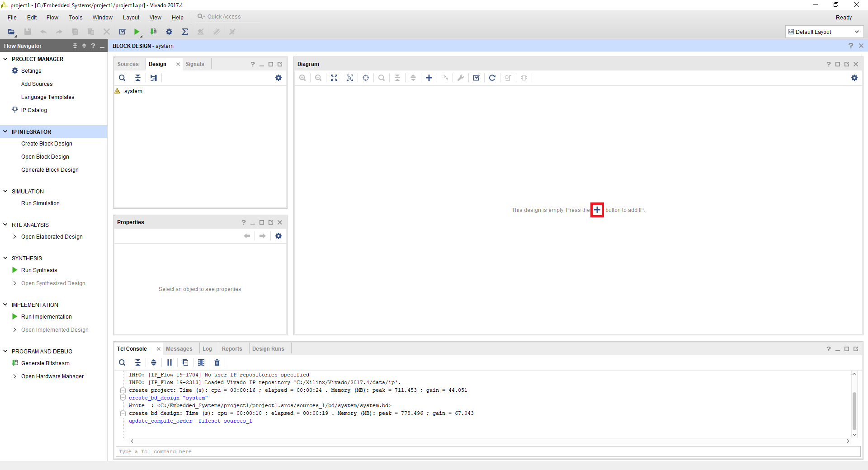Click the center/crosshair icon in Diagram toolbar
This screenshot has width=868, height=470.
tap(366, 78)
